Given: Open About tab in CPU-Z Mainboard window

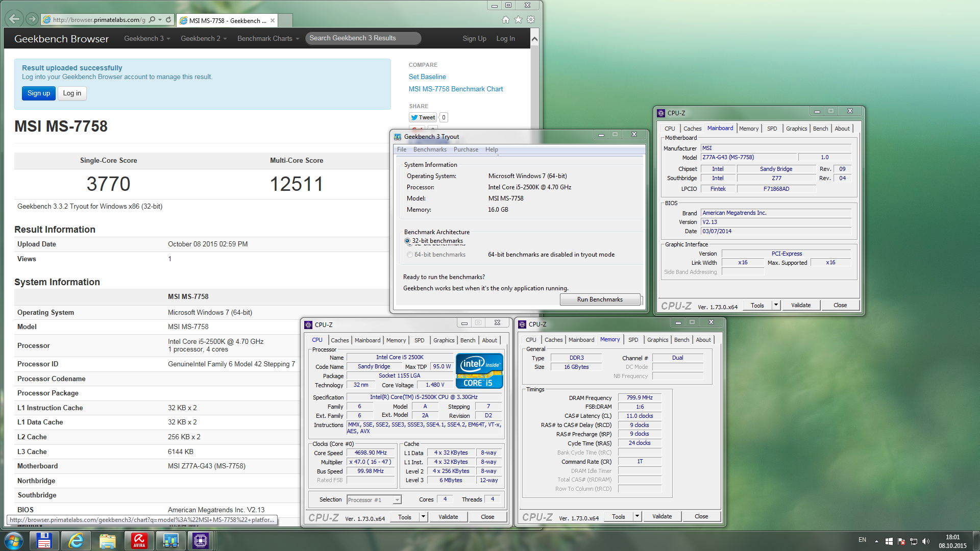Looking at the screenshot, I should [x=842, y=129].
